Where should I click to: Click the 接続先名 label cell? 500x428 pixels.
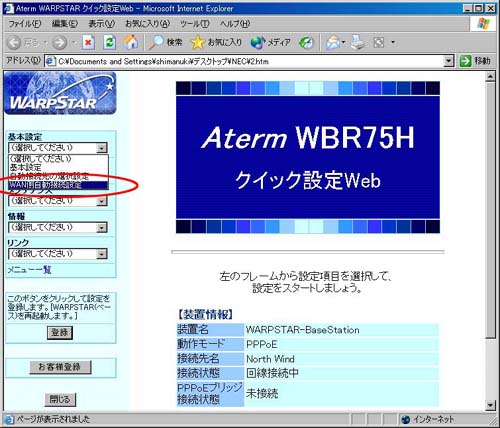pyautogui.click(x=210, y=359)
